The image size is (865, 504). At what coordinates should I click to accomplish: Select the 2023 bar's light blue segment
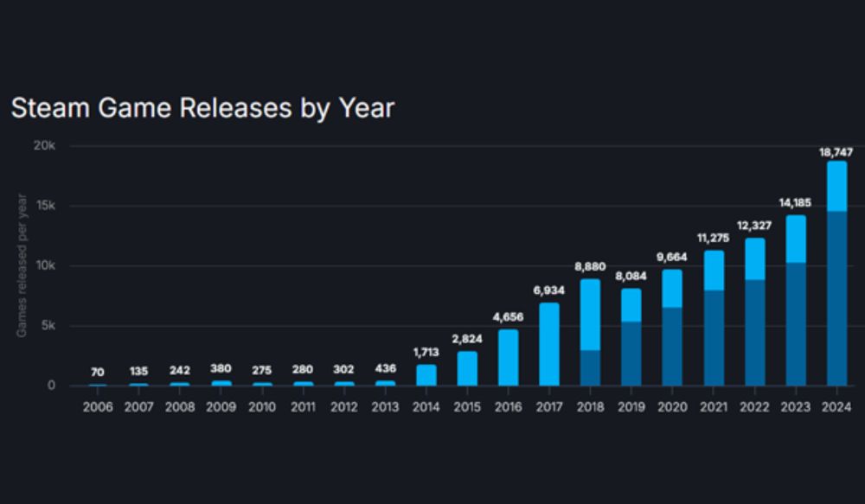pyautogui.click(x=796, y=239)
